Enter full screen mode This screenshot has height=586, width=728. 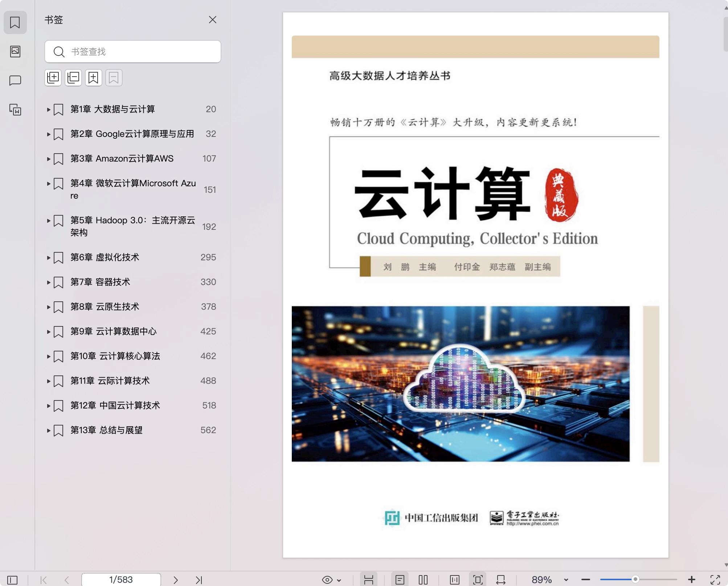coord(715,580)
